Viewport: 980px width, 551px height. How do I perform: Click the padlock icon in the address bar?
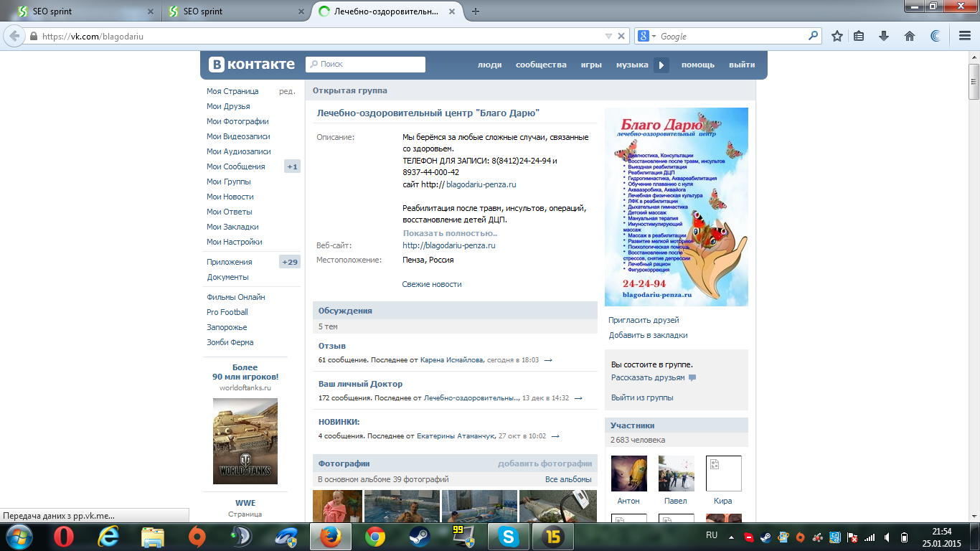click(32, 36)
